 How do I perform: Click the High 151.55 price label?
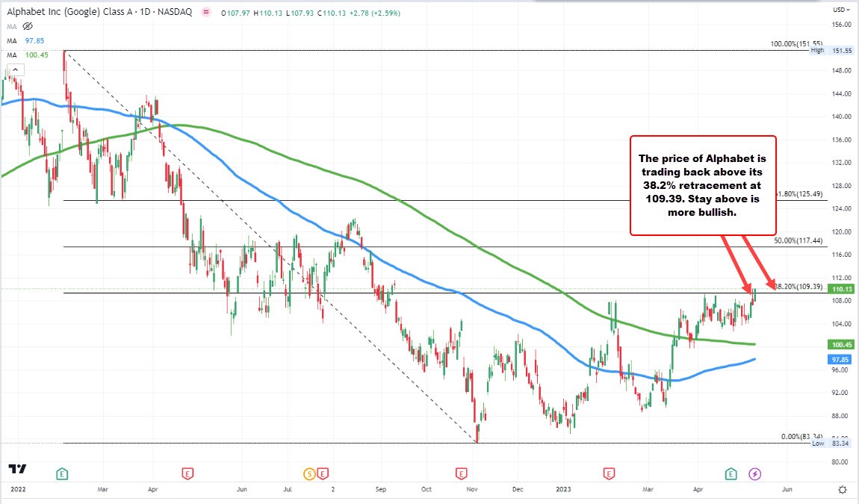pyautogui.click(x=831, y=51)
